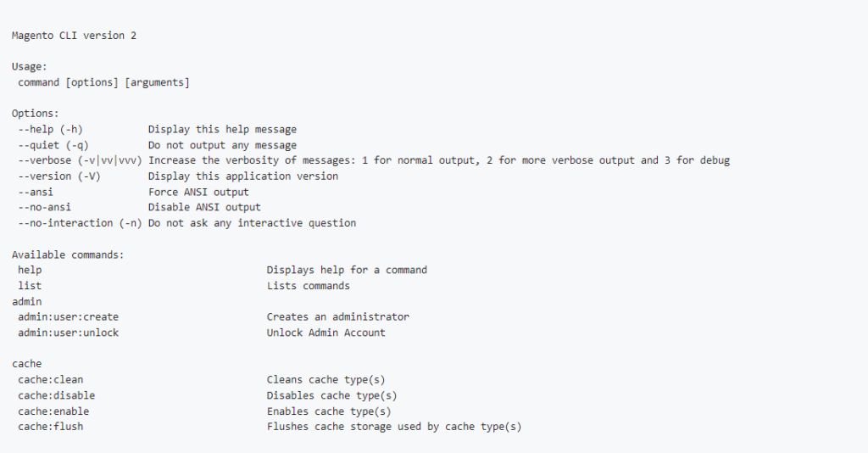Click the "help" command entry
The height and width of the screenshot is (453, 868).
[x=30, y=270]
